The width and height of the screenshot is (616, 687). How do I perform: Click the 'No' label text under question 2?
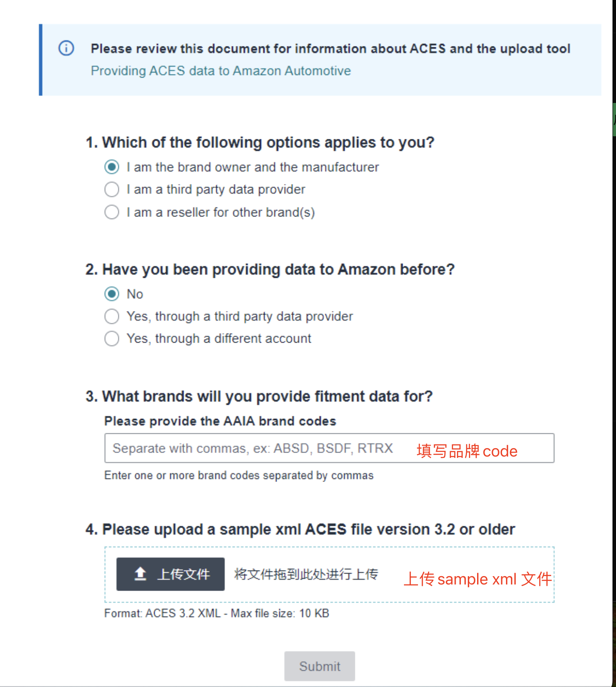[135, 294]
